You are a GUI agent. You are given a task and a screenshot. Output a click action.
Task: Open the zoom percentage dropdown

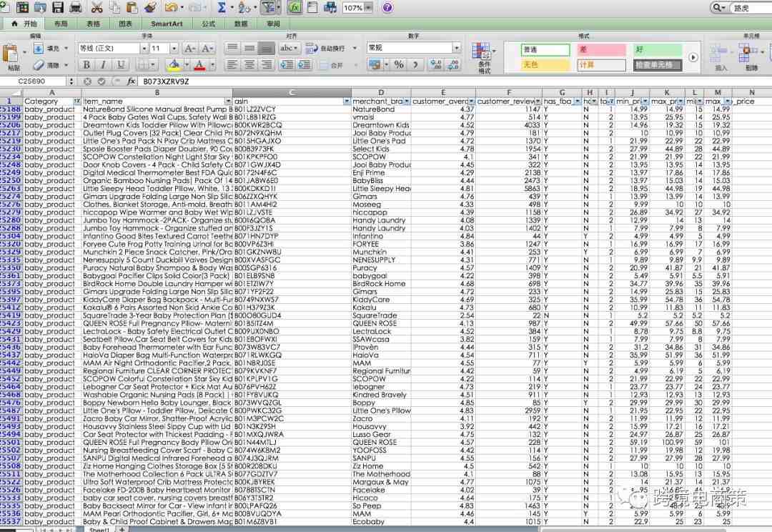(x=369, y=7)
